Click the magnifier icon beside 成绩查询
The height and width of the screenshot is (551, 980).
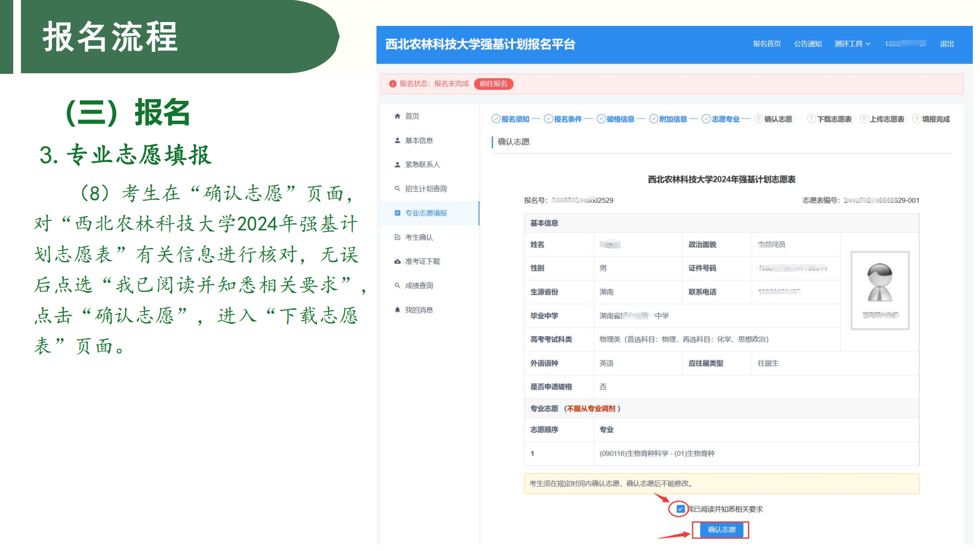coord(397,285)
